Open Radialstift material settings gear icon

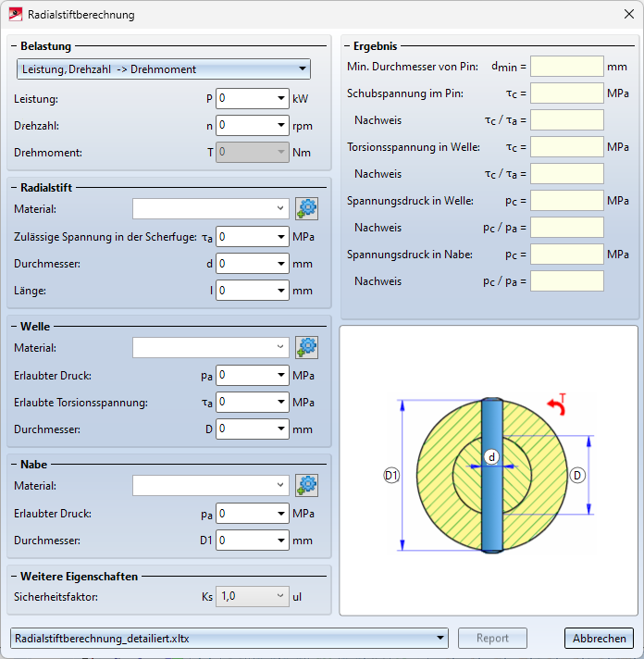306,209
